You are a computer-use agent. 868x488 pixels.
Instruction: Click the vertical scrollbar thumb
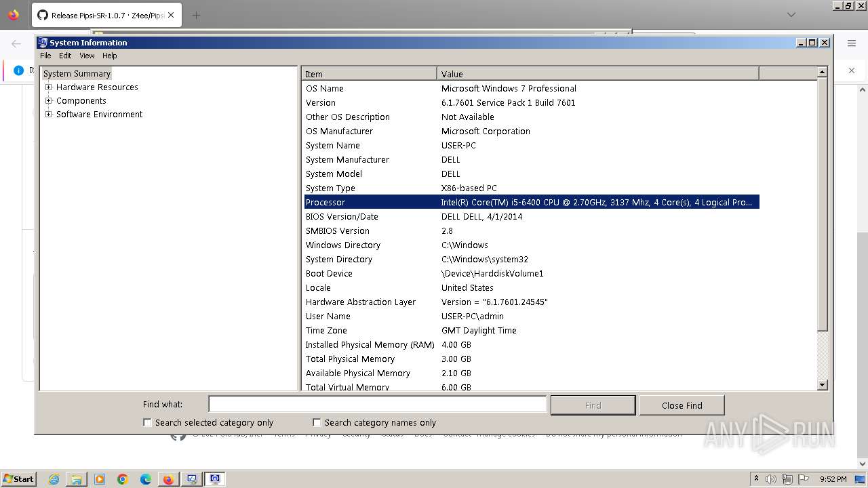[x=823, y=204]
